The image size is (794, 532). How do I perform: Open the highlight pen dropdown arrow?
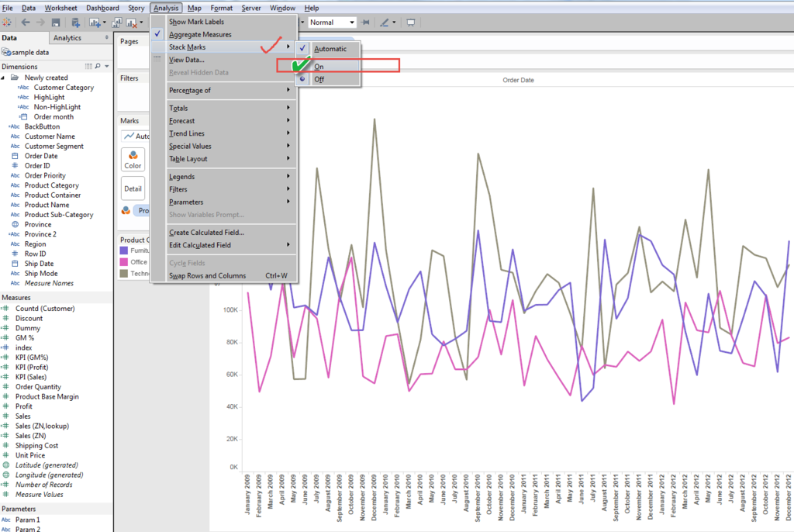(394, 22)
